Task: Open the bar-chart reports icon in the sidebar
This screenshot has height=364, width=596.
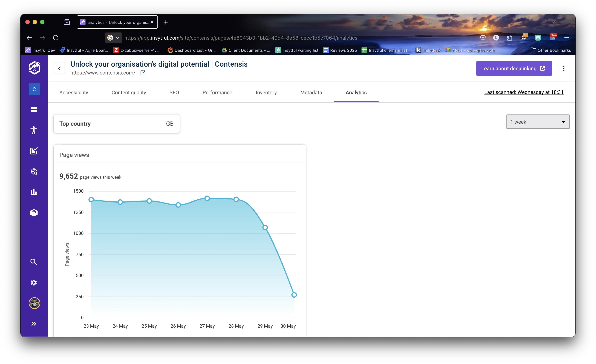Action: coord(34,192)
